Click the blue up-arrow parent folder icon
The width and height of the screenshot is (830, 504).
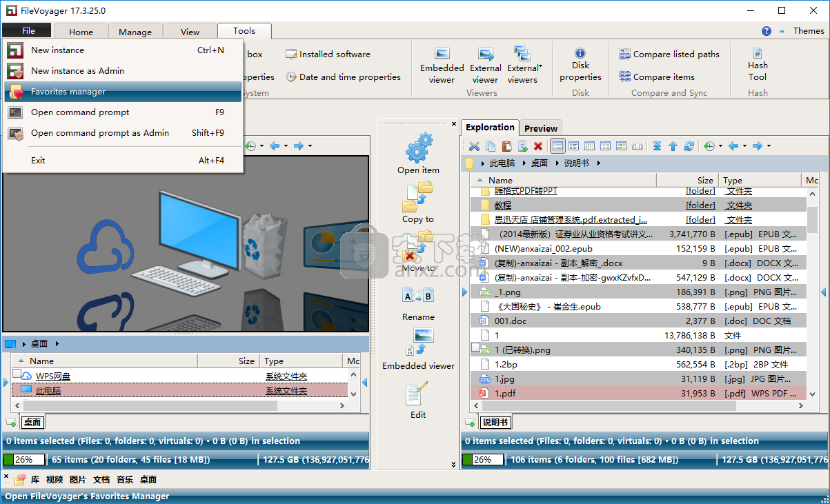673,146
